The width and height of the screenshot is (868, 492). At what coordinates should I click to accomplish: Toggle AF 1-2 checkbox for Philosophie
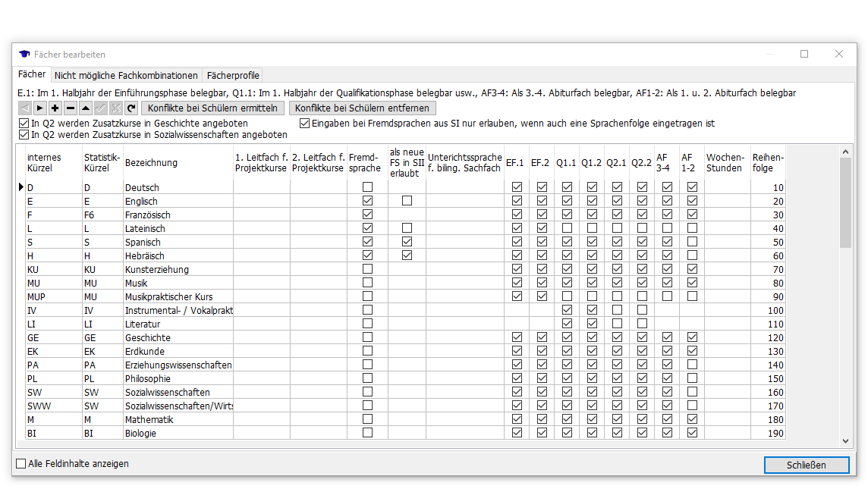pyautogui.click(x=692, y=378)
